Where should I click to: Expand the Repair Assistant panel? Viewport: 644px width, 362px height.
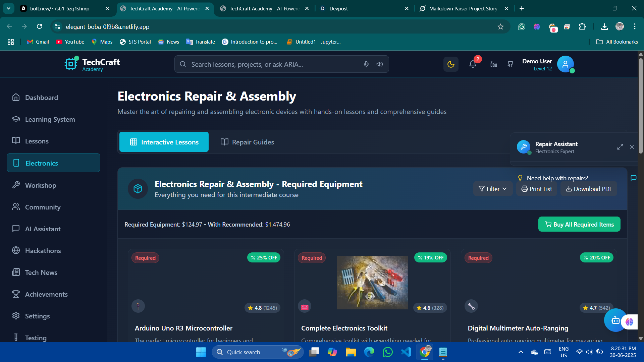coord(620,147)
